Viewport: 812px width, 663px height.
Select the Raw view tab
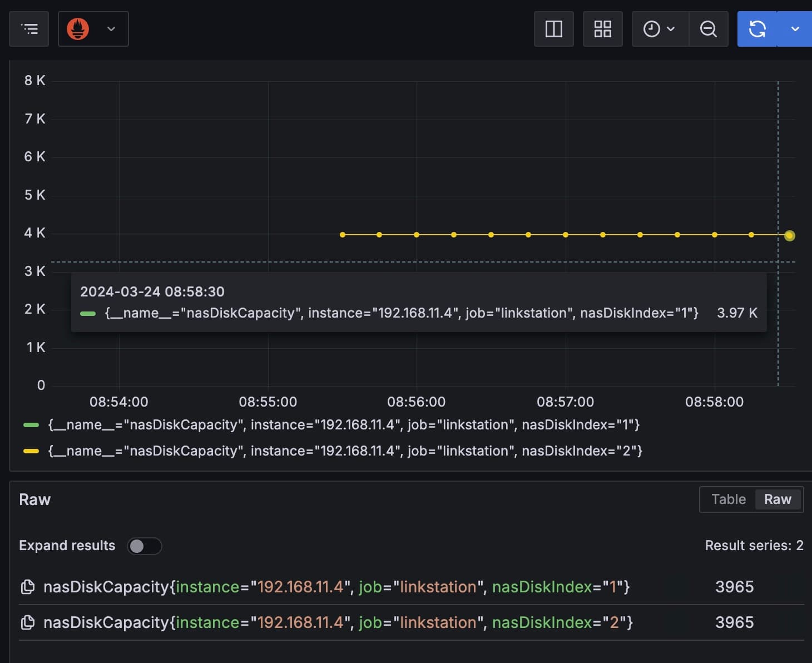778,499
